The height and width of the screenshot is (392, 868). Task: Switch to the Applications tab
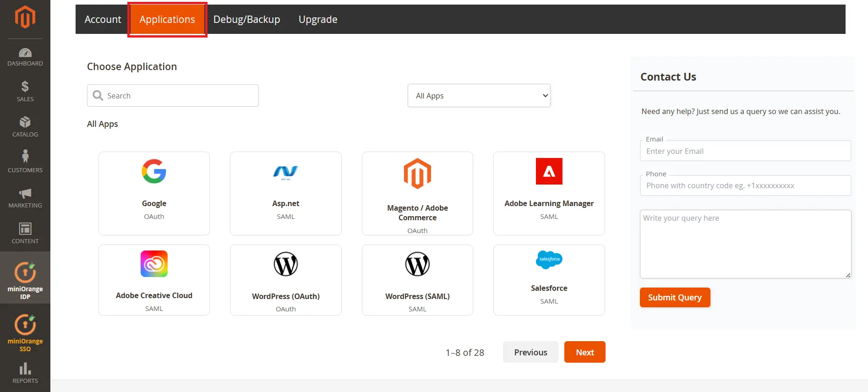[x=167, y=19]
